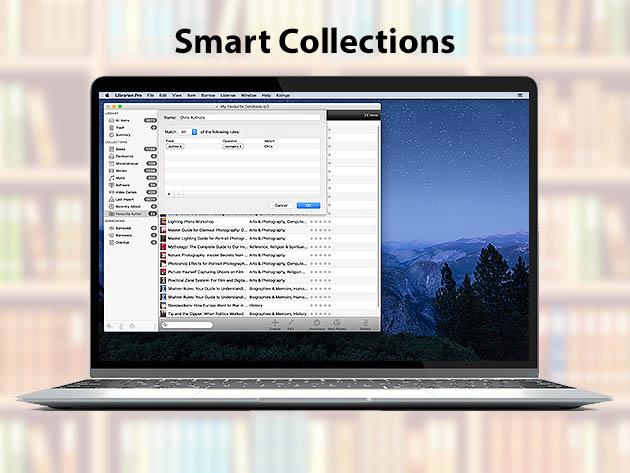
Task: Show the Borrowed items list
Action: point(131,228)
